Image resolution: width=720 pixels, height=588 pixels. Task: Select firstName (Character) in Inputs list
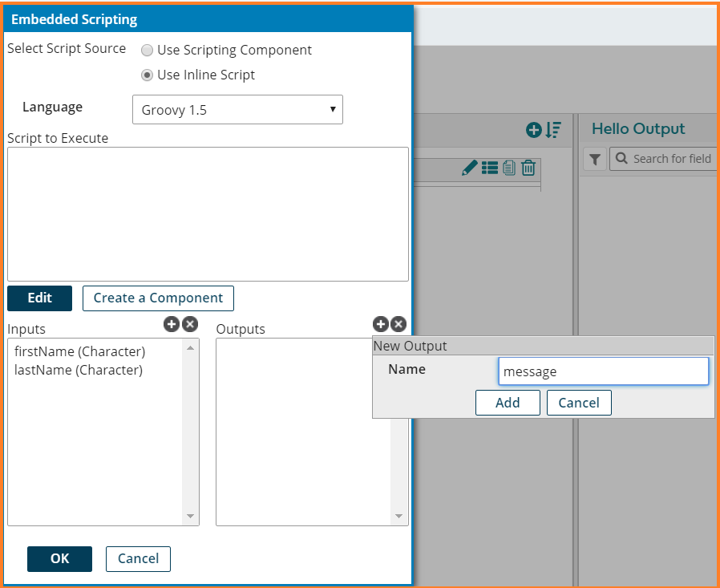click(80, 351)
